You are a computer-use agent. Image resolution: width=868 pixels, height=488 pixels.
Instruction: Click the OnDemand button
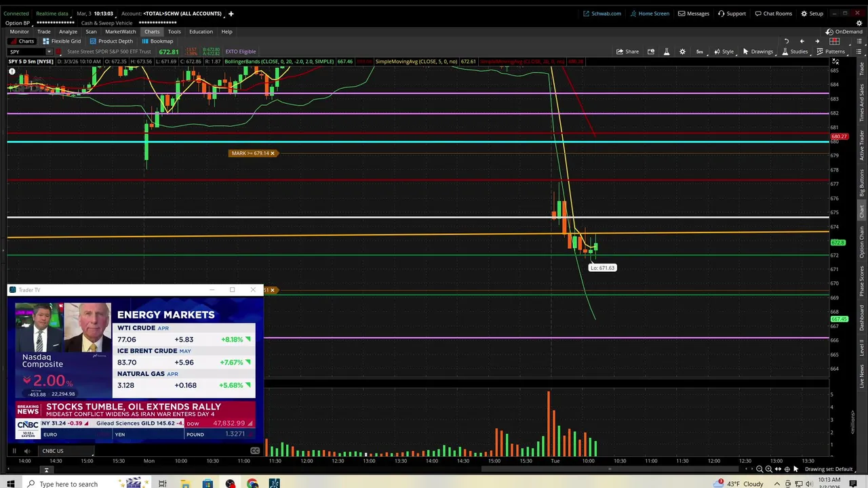[x=844, y=32]
